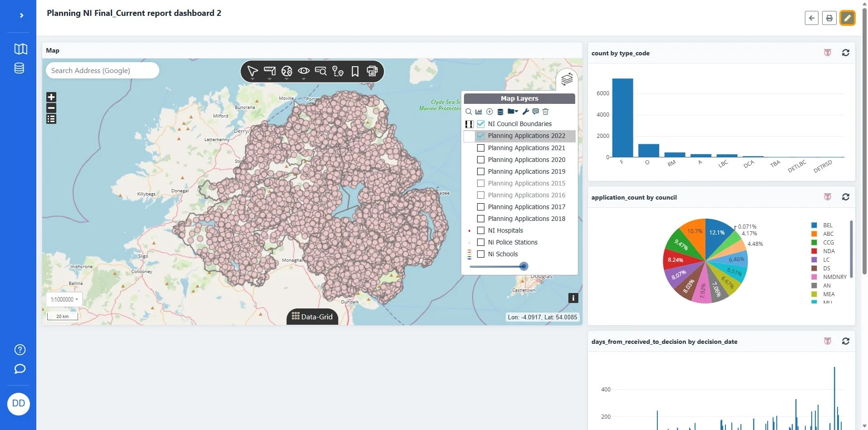Open the layer wrench settings icon
This screenshot has height=430, width=868.
click(526, 112)
